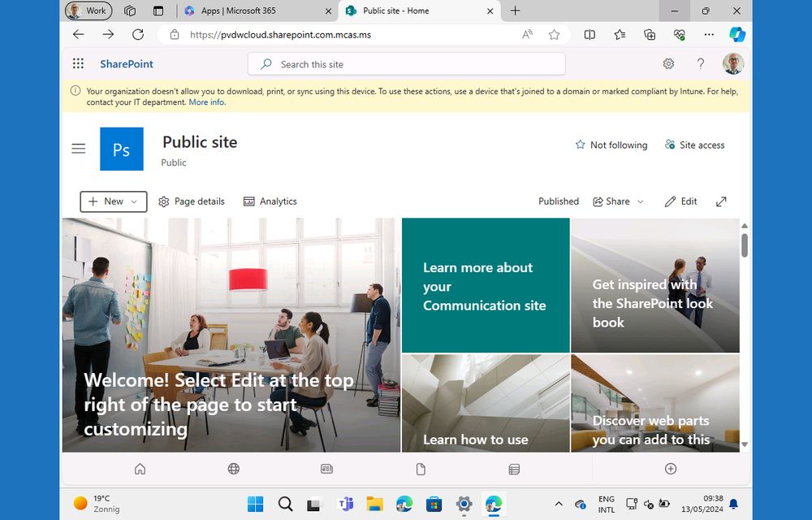
Task: Open the Windows Start menu
Action: pos(255,504)
